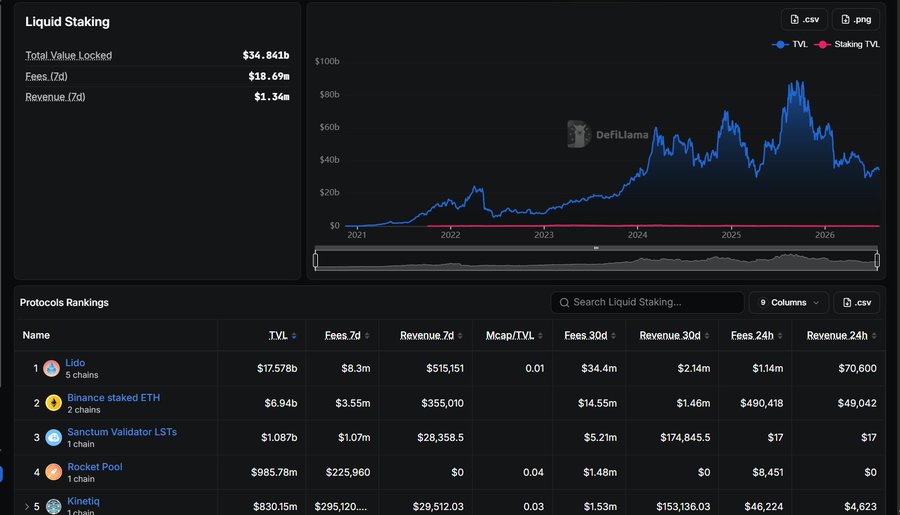
Task: Click the Rocket Pool logo icon
Action: pos(53,472)
